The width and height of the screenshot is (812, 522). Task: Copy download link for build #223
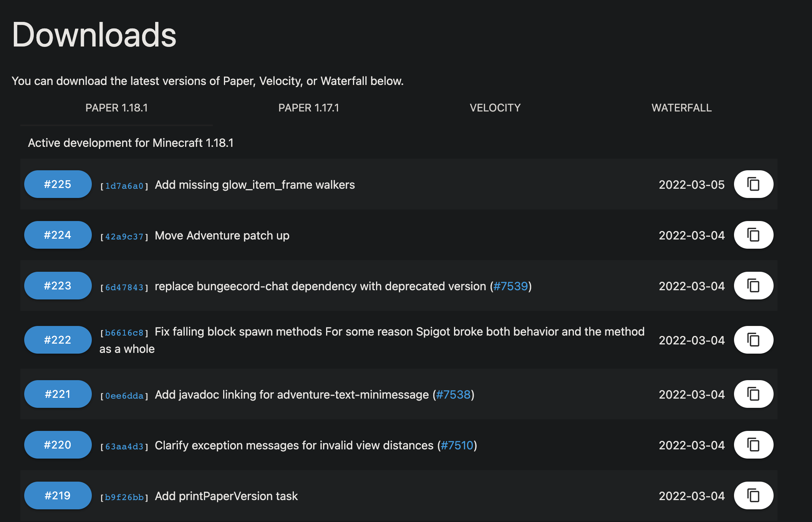753,286
